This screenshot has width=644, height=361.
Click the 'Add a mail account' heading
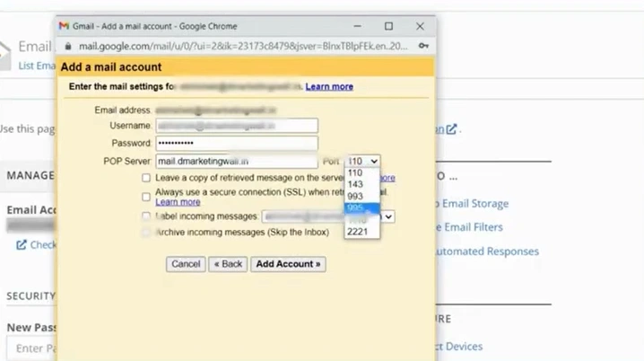[x=111, y=67]
